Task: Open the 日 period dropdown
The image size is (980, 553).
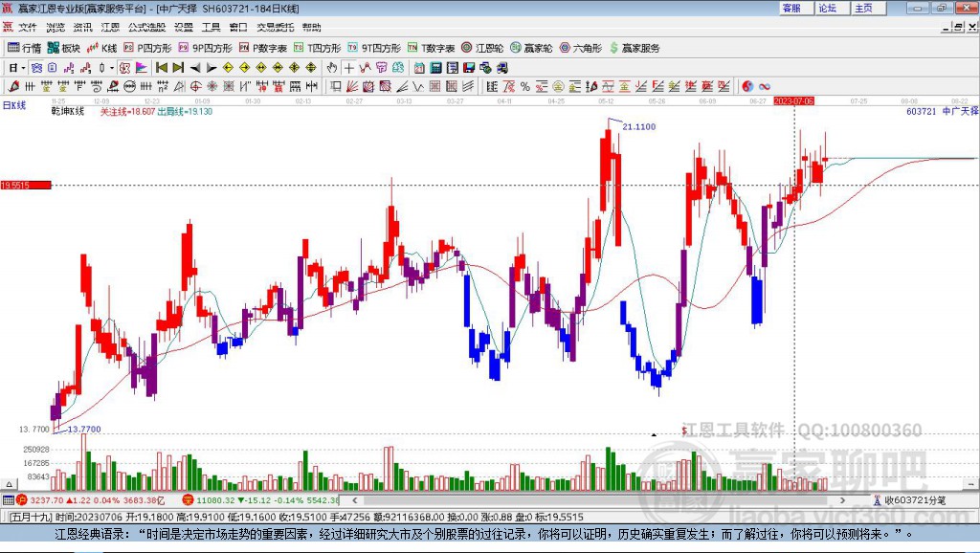Action: [16, 68]
